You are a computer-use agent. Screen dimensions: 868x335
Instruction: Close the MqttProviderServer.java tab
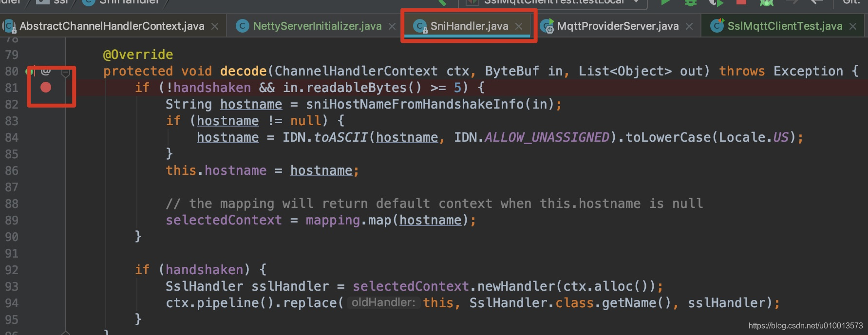pyautogui.click(x=689, y=26)
